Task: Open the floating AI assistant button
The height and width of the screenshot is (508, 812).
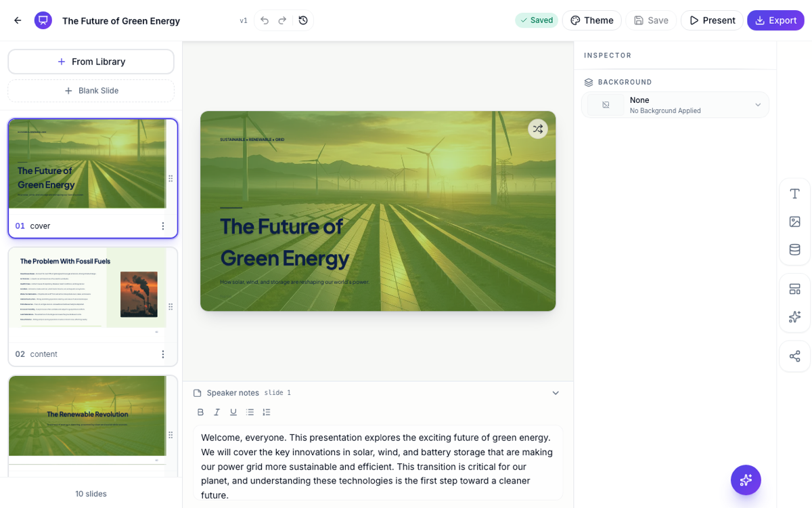Action: click(746, 480)
